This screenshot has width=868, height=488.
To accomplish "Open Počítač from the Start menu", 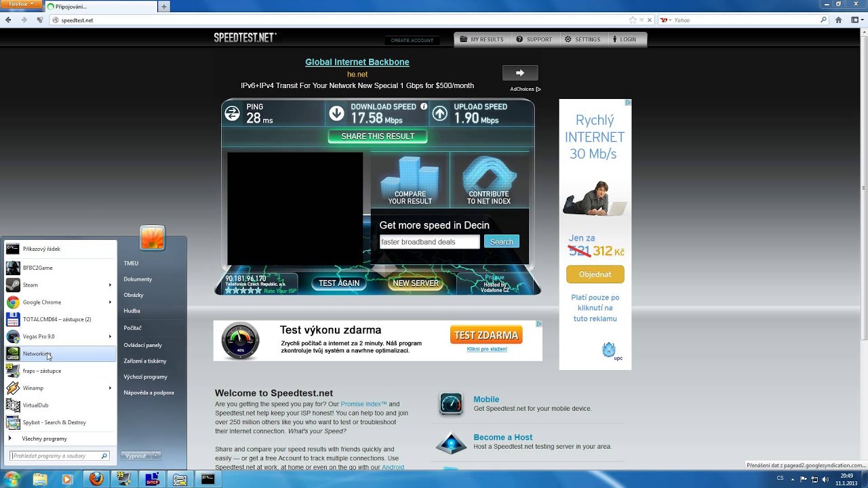I will 132,328.
